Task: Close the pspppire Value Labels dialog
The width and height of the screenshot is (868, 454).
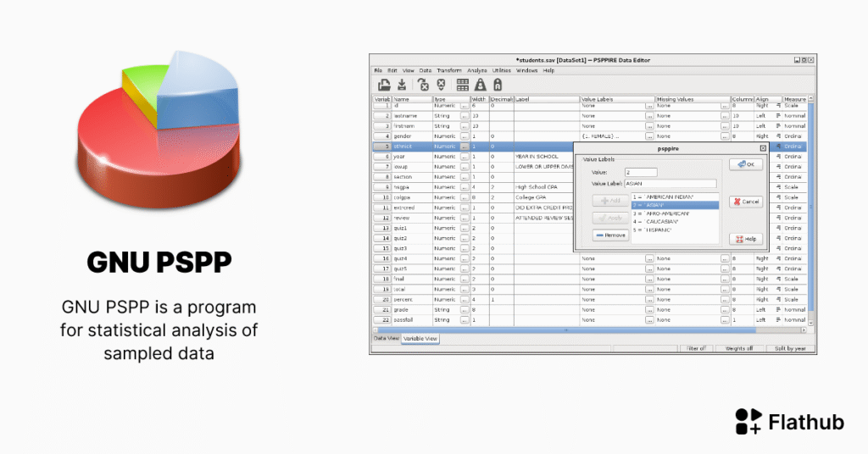Action: coord(763,147)
